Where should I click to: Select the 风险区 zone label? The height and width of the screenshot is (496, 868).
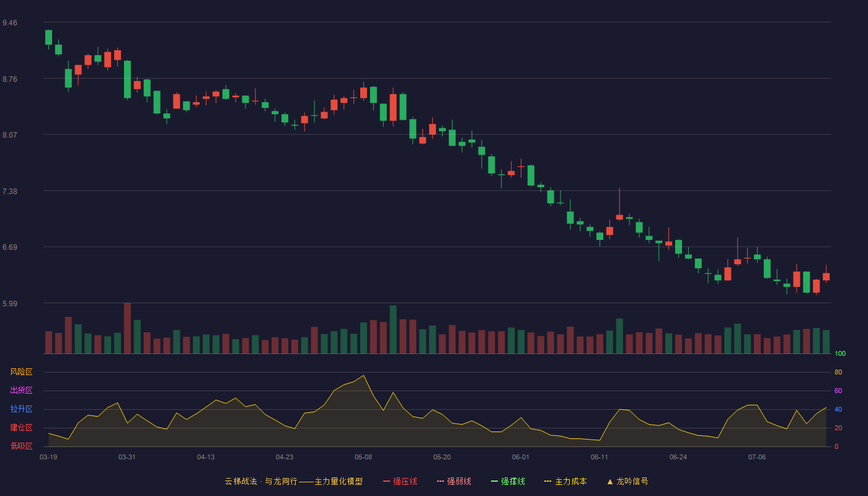[x=21, y=372]
